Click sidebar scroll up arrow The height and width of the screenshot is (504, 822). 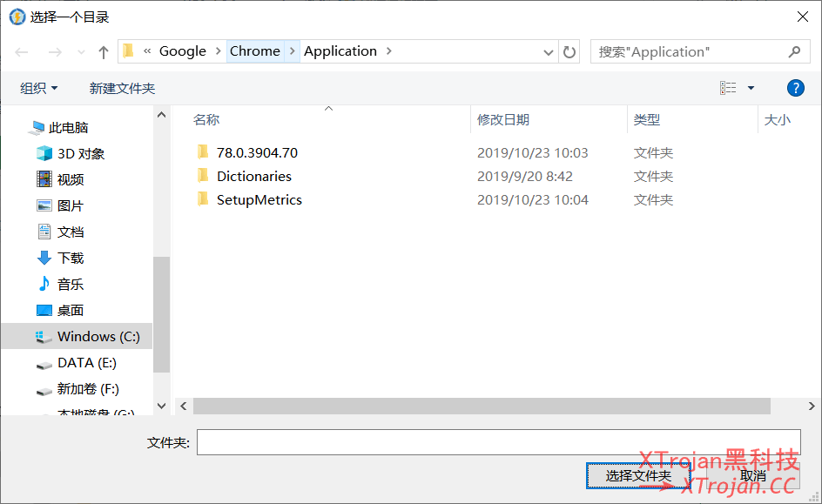point(161,115)
